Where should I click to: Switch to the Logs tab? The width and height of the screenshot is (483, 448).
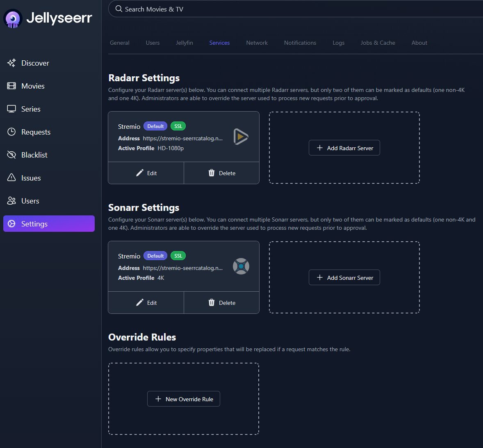pos(338,43)
